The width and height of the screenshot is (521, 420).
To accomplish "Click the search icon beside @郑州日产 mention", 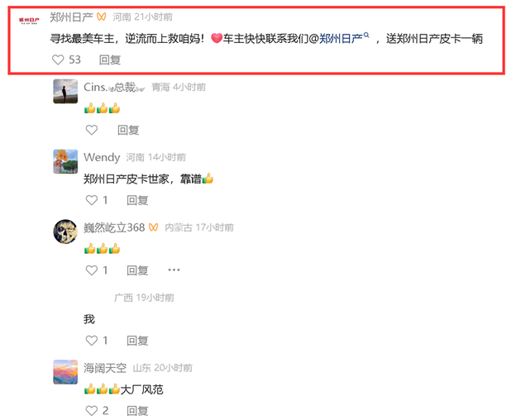I will point(366,35).
